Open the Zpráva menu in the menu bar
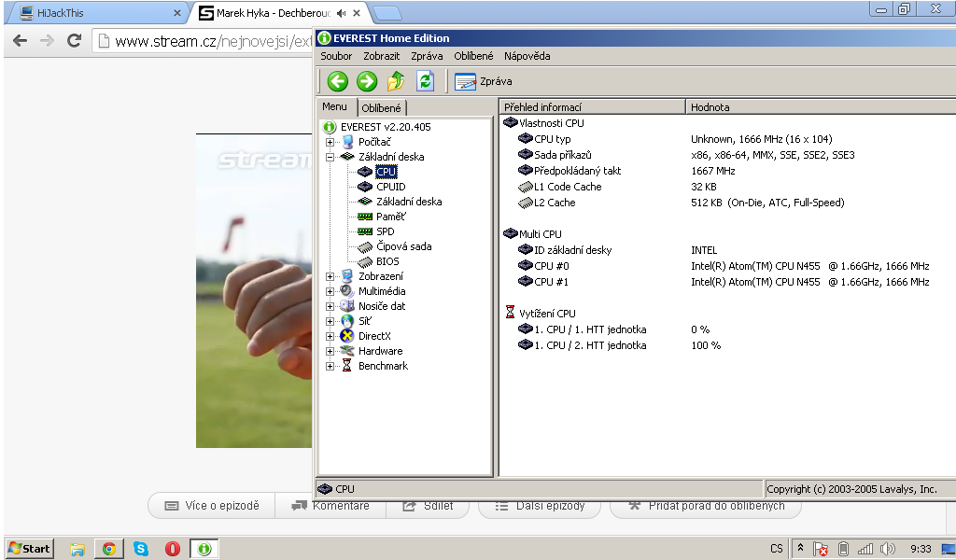Viewport: 956px width, 560px height. [x=427, y=56]
